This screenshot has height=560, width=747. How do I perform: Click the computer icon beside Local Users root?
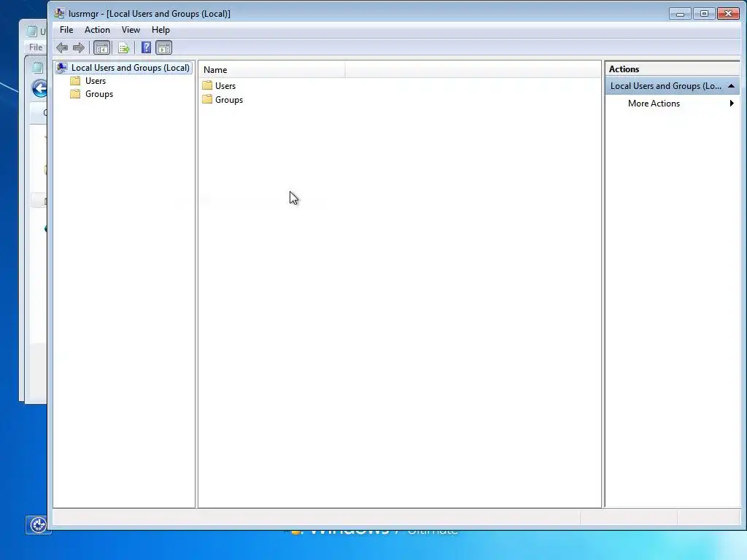(62, 68)
